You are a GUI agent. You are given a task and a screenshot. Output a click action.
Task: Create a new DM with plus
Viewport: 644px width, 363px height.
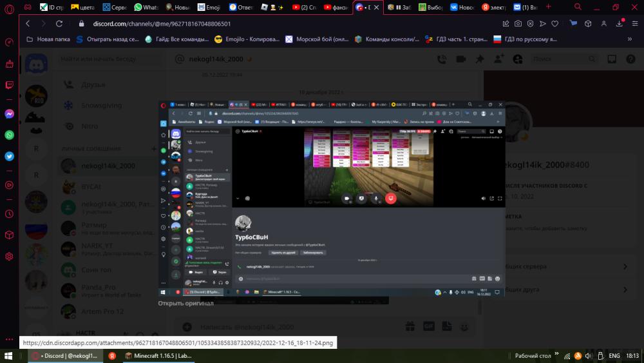(154, 149)
